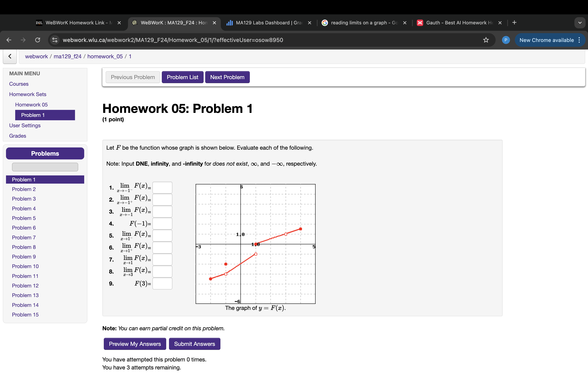
Task: Go to Problem 11 in list
Action: 25,276
